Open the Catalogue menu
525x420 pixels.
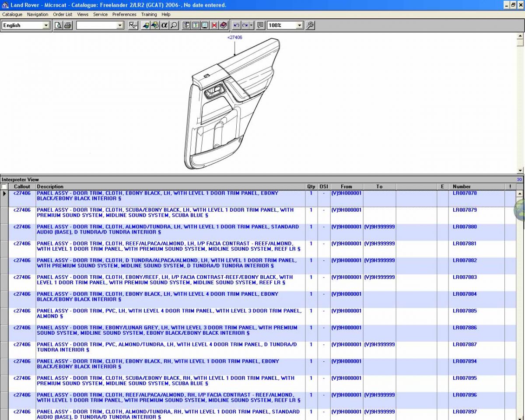pyautogui.click(x=12, y=14)
